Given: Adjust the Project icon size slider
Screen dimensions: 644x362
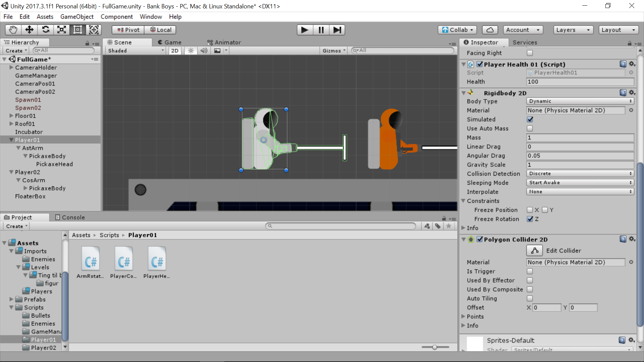Looking at the screenshot, I should (435, 347).
